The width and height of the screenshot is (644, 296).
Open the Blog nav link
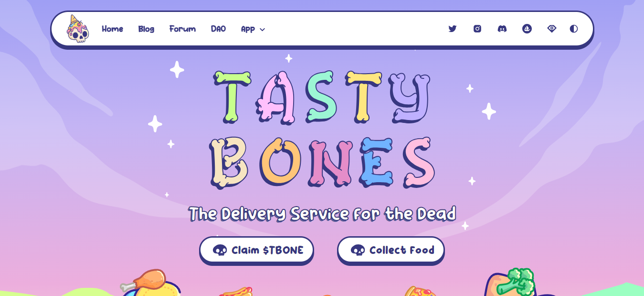(x=146, y=29)
